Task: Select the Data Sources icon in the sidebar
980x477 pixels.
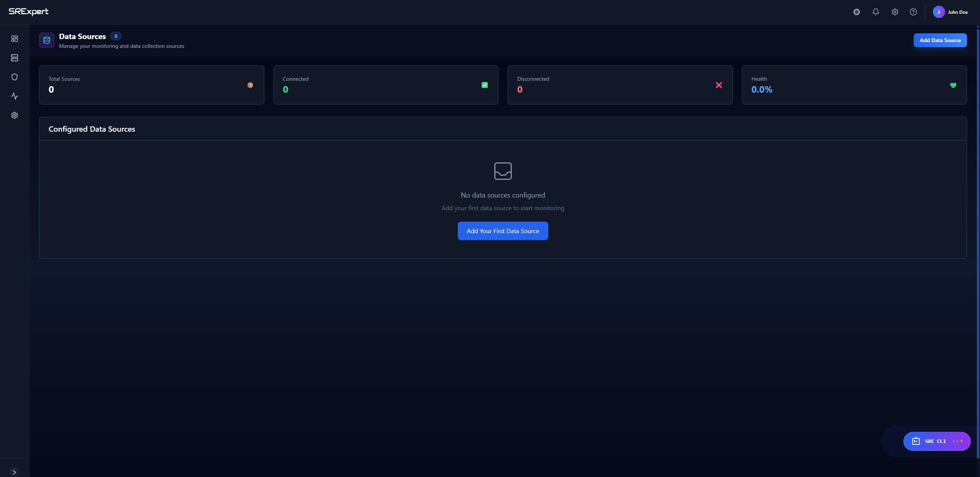Action: (15, 58)
